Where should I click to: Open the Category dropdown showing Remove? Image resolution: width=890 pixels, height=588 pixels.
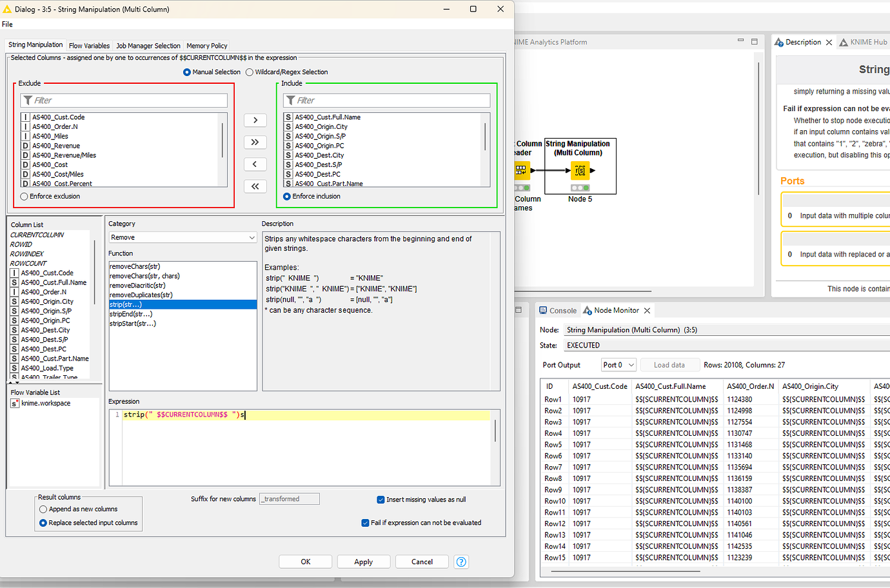tap(183, 237)
